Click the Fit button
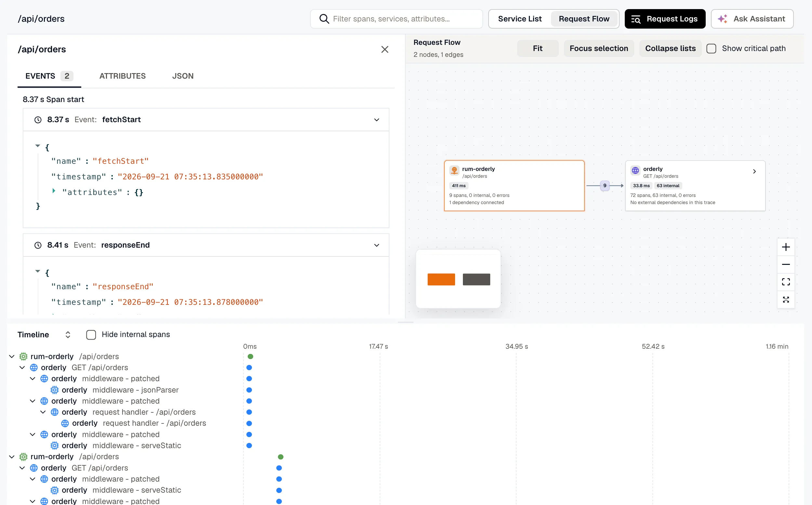Viewport: 812px width, 505px height. (537, 49)
